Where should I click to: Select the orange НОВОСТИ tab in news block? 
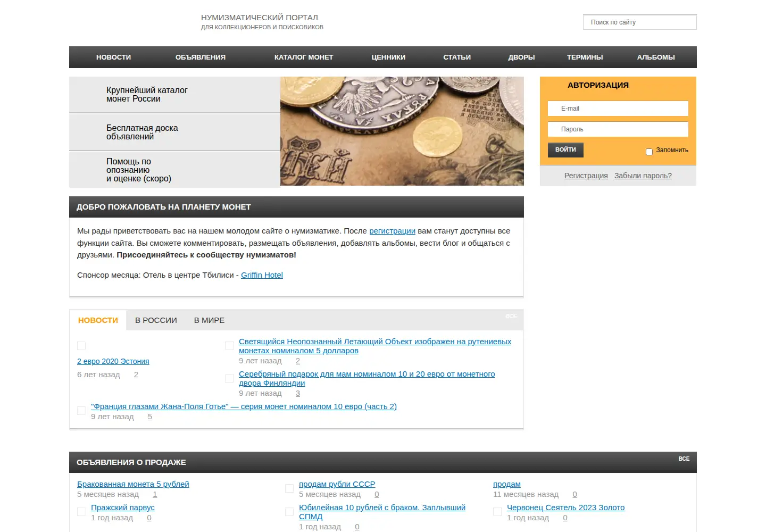98,320
